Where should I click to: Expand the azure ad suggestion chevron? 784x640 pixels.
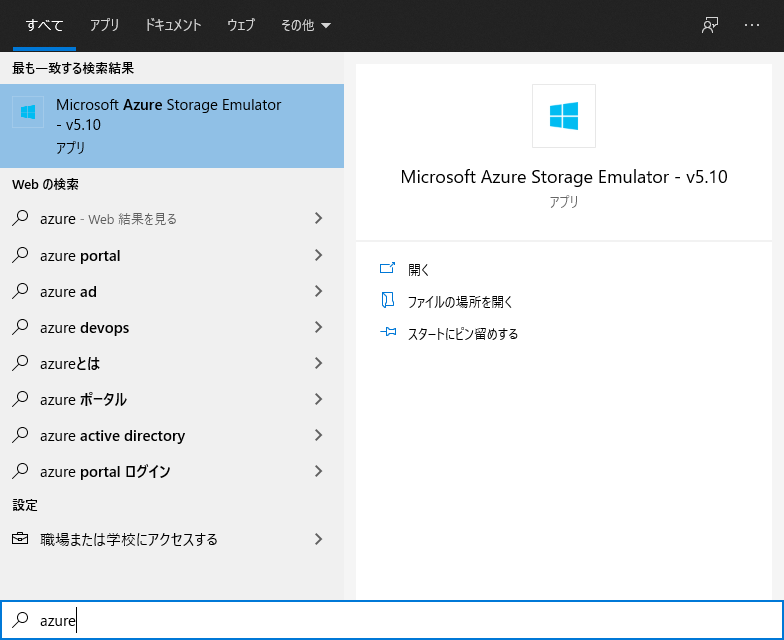318,291
